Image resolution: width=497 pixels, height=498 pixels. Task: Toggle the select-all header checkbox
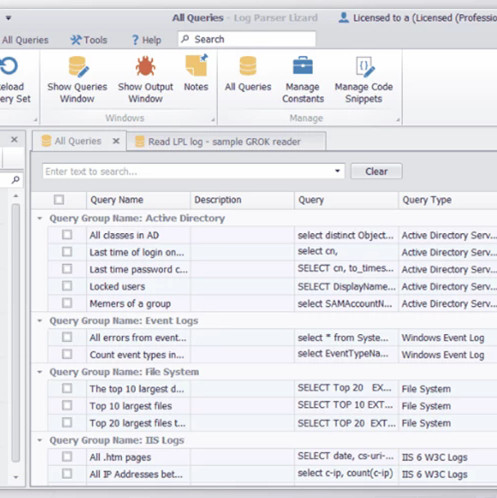pyautogui.click(x=59, y=200)
